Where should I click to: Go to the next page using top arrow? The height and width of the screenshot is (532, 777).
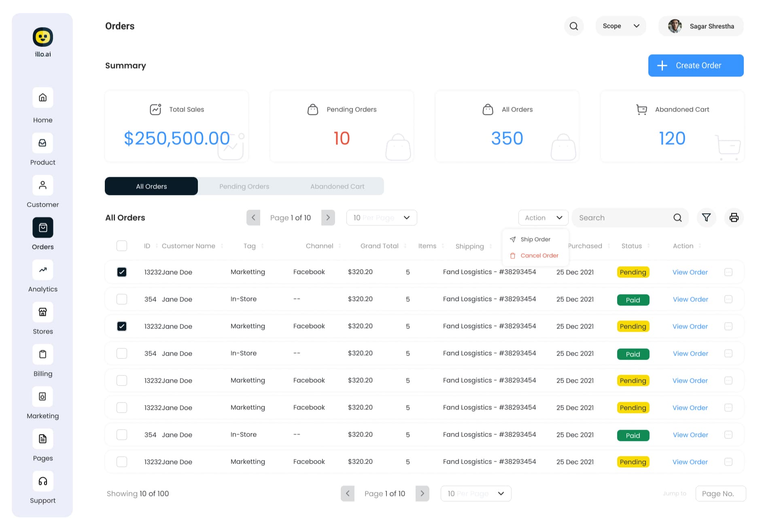[328, 218]
